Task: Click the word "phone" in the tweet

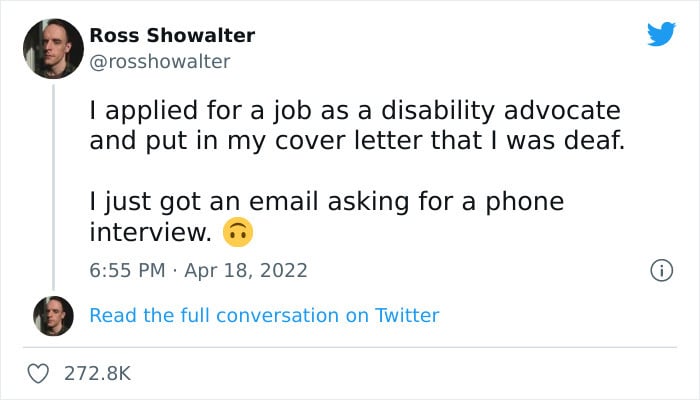Action: point(525,202)
